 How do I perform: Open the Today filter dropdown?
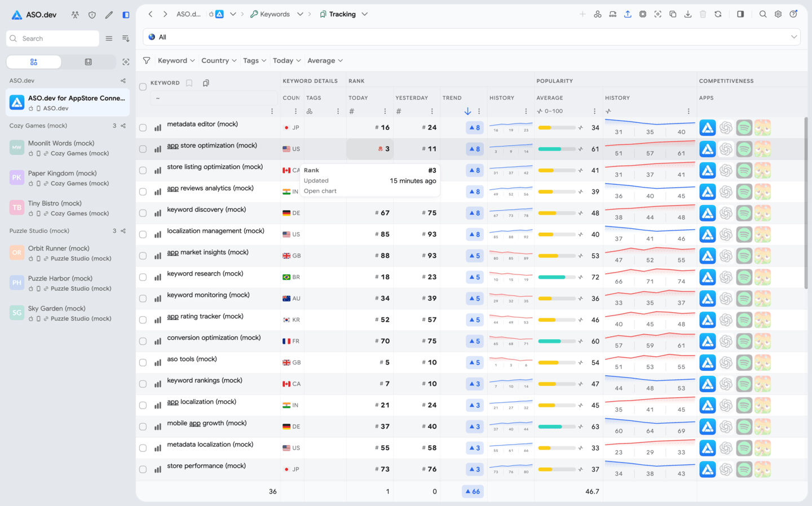point(286,60)
